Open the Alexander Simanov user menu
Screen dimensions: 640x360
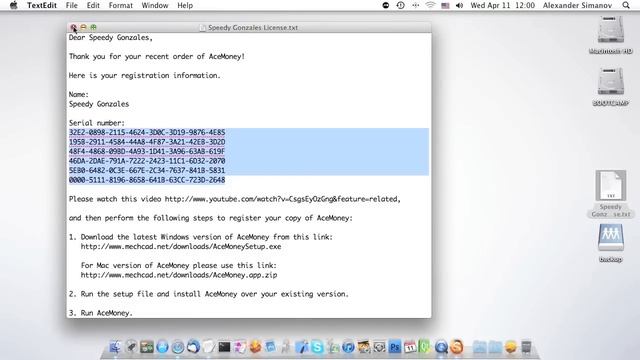tap(577, 5)
